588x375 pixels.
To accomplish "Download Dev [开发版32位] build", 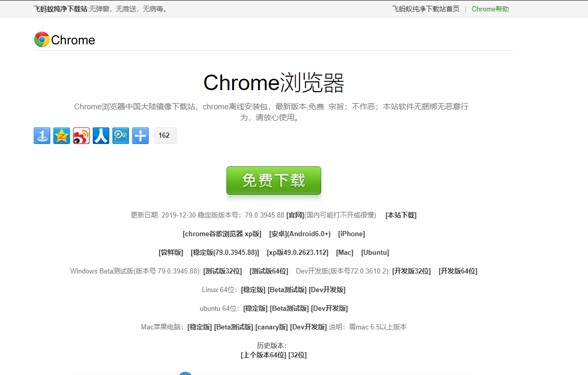I will click(411, 271).
